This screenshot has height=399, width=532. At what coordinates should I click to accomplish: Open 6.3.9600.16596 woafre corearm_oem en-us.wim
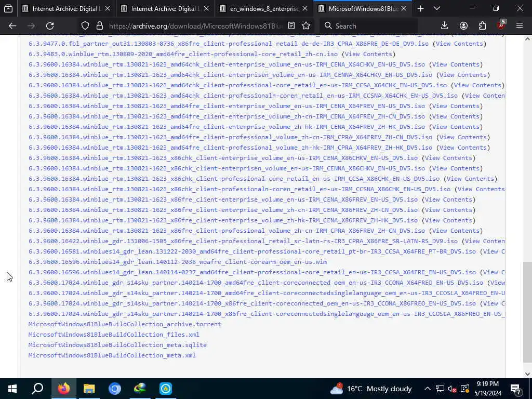(178, 262)
